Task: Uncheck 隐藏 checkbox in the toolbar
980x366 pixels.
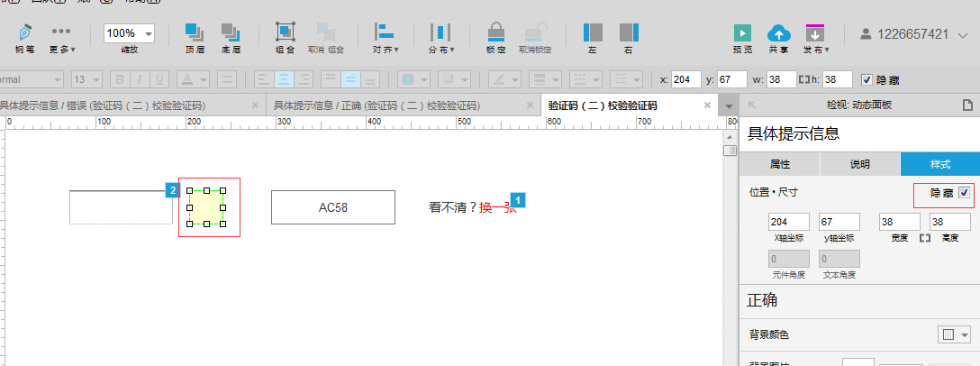Action: (867, 79)
